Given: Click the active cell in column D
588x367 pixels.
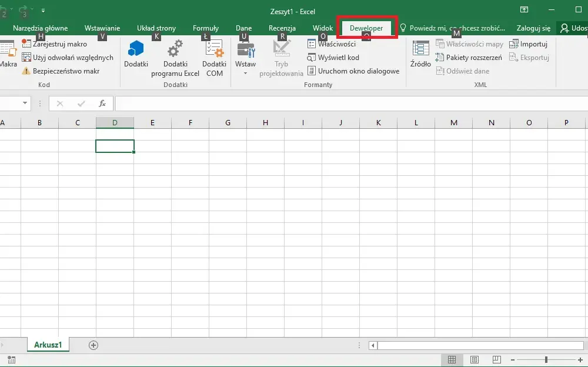Looking at the screenshot, I should pos(115,146).
